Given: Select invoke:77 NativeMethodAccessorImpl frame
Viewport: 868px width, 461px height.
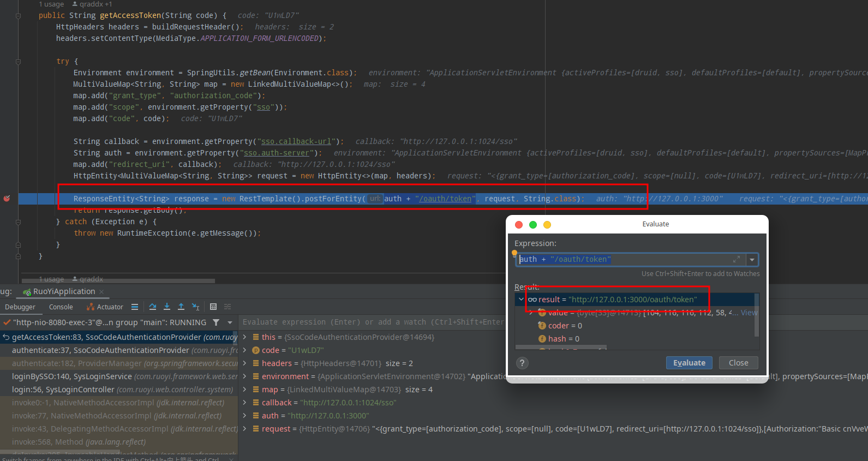Looking at the screenshot, I should click(119, 416).
